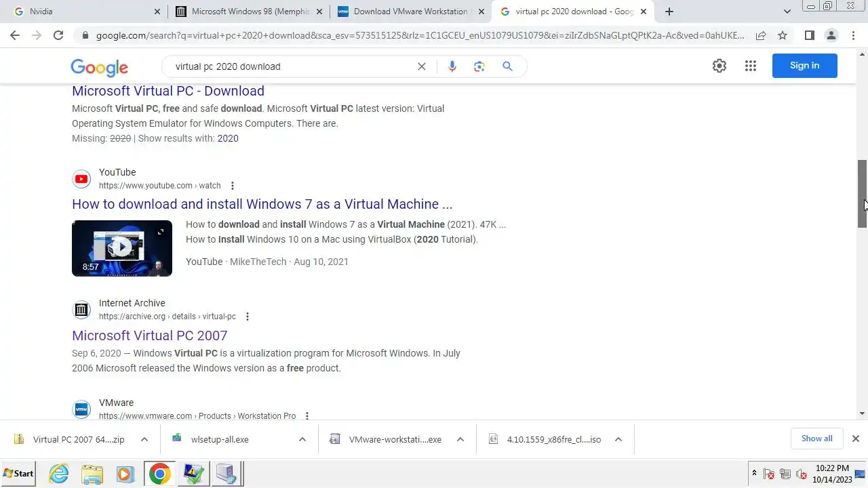Click the forward navigation arrow
The width and height of the screenshot is (868, 488).
pos(37,35)
